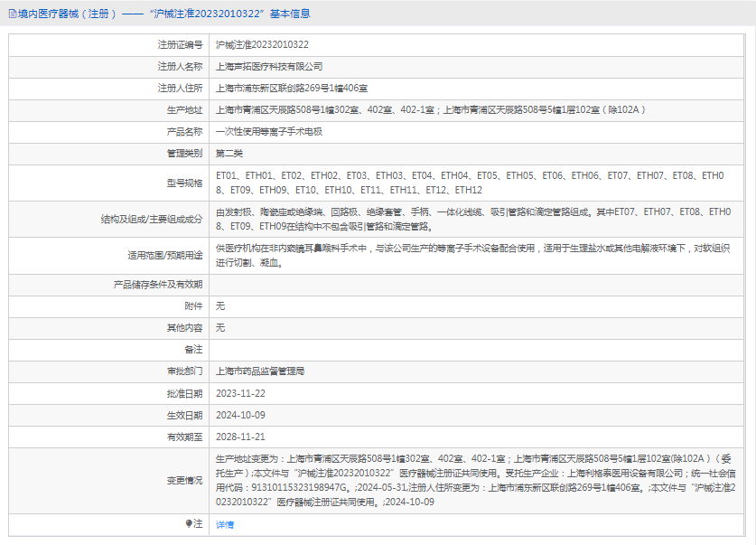
Task: Click the approving department 上海市药品监督管理局
Action: [260, 371]
